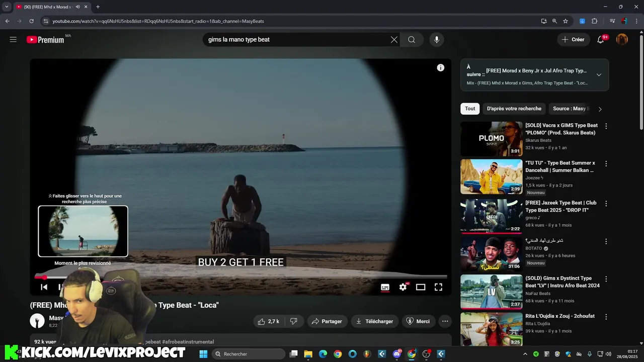Open the media controls icon in Chrome
The image size is (644, 362).
pyautogui.click(x=612, y=21)
